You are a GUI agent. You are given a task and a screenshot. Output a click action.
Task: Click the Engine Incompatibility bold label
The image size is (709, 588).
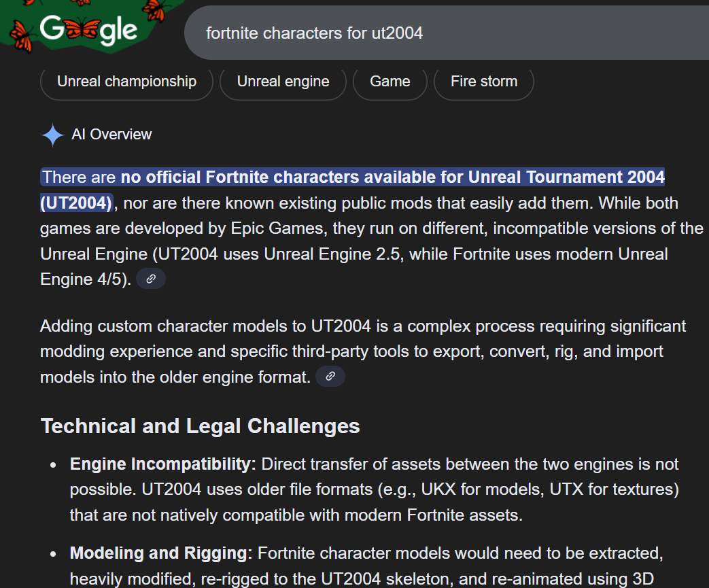coord(162,464)
